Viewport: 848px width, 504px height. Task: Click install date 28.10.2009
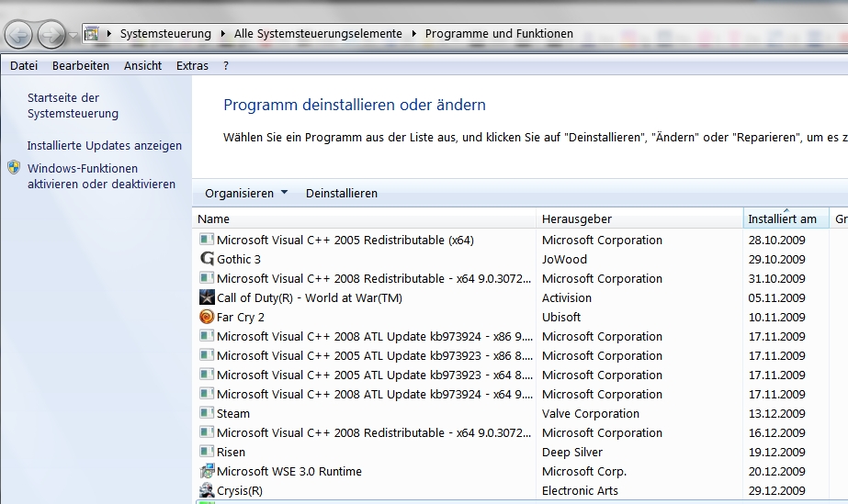(x=776, y=240)
